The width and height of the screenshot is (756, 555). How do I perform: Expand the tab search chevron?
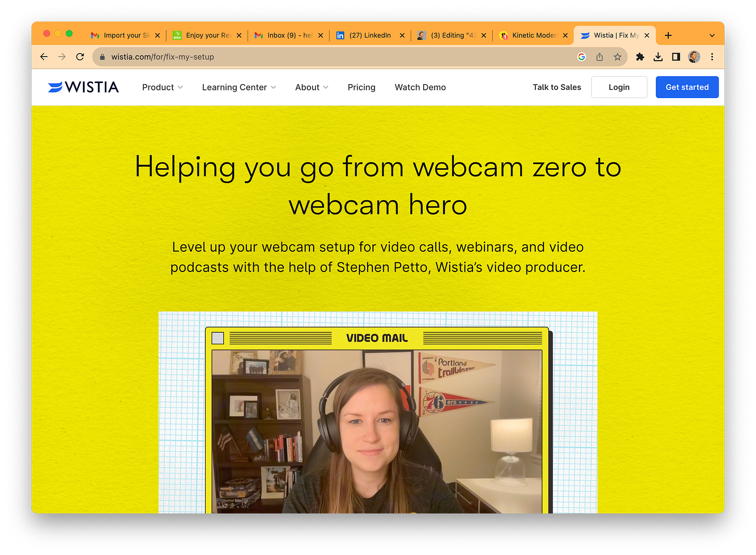pyautogui.click(x=712, y=35)
